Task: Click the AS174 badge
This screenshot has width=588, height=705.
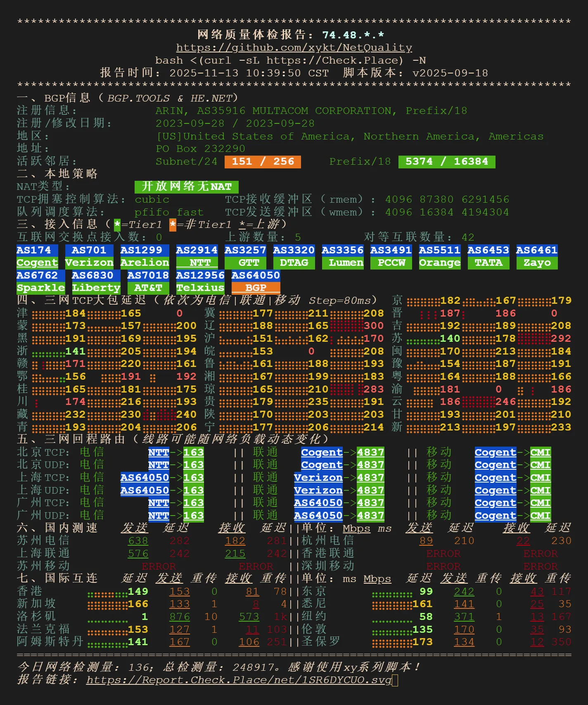Action: [x=34, y=250]
